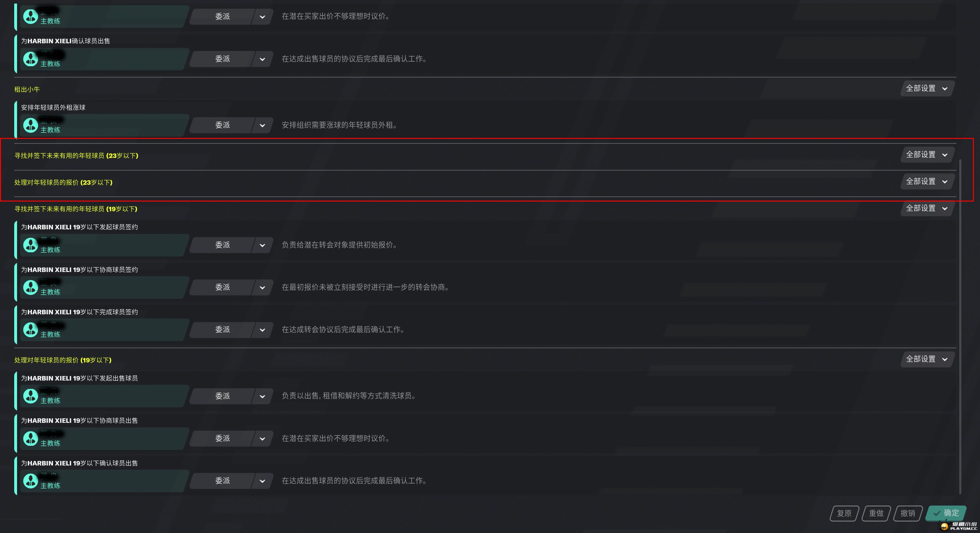Click the 复原 button
Screen dimensions: 980x533
(x=844, y=513)
